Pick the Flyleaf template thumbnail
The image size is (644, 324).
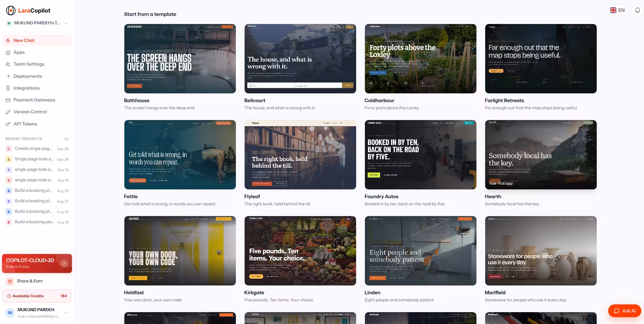click(x=300, y=155)
